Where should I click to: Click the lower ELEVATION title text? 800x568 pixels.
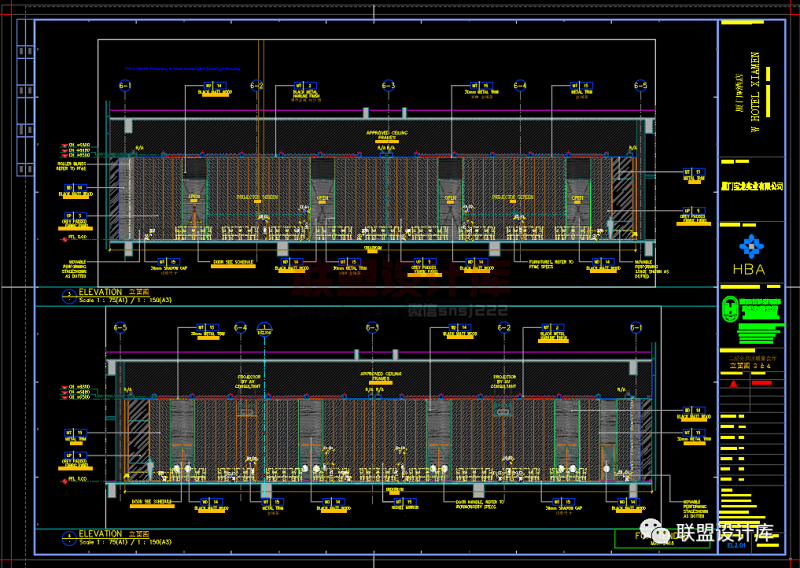(100, 534)
